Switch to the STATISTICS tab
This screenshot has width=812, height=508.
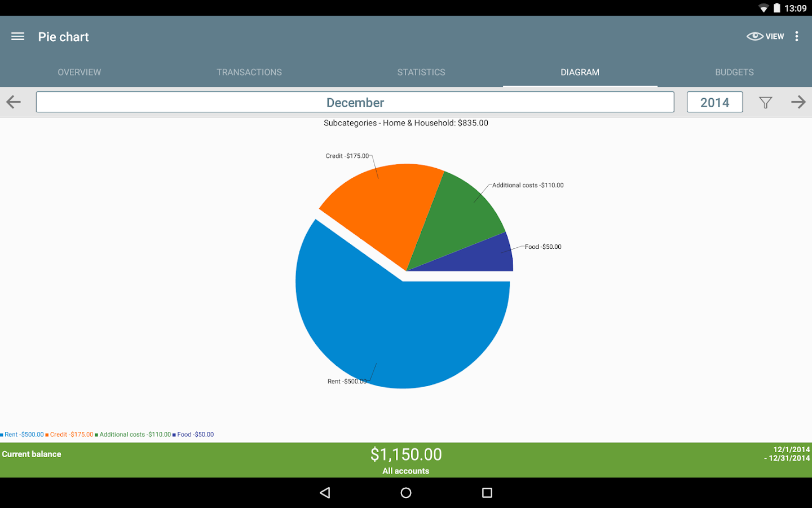pos(421,72)
